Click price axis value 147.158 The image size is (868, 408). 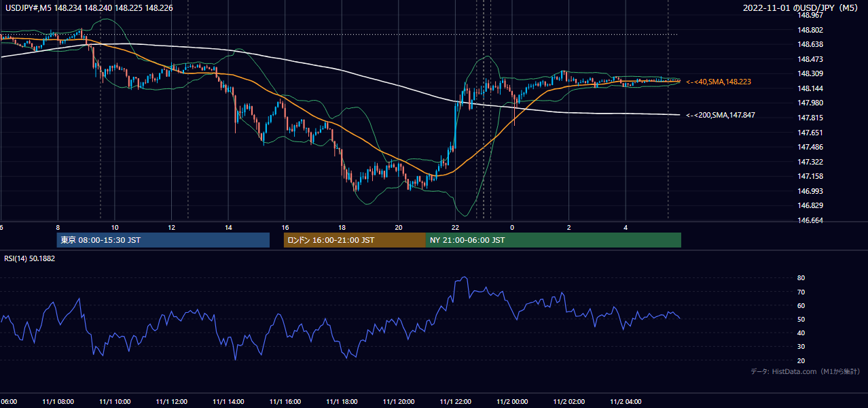(809, 176)
